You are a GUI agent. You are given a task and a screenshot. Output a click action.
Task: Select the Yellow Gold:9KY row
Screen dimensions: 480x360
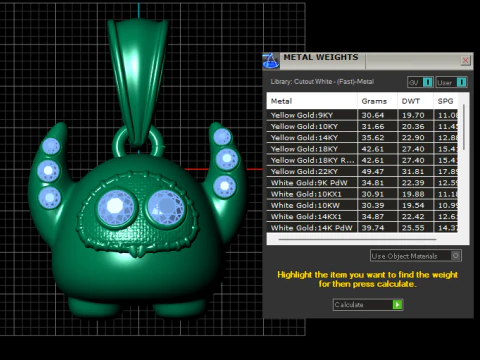coord(362,115)
